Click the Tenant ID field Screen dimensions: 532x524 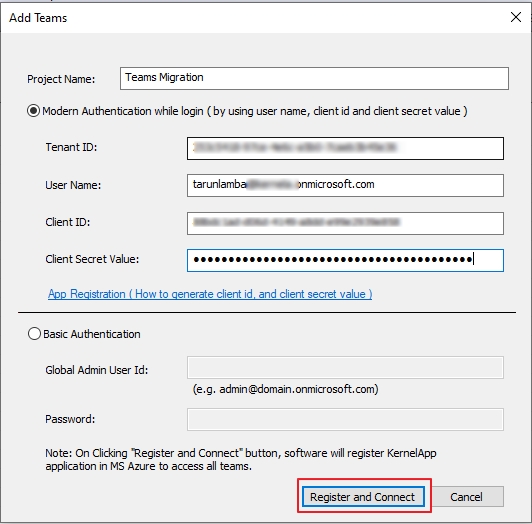click(x=345, y=148)
